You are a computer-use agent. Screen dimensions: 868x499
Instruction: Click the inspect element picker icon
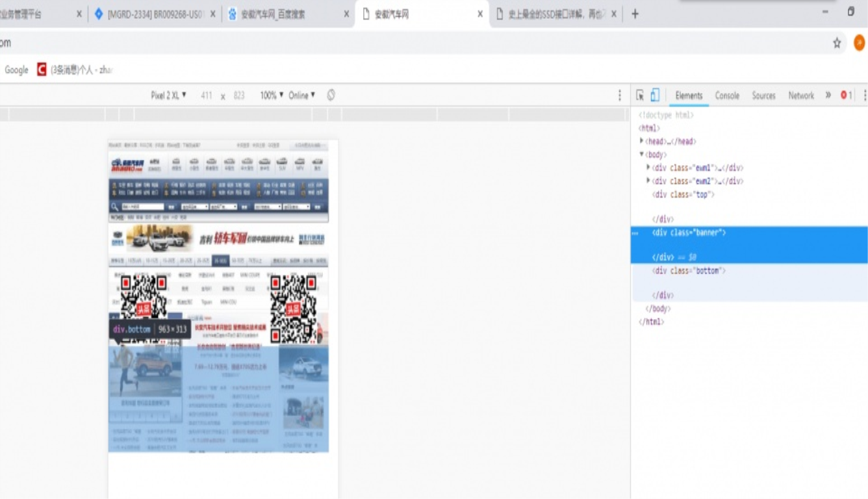click(640, 96)
